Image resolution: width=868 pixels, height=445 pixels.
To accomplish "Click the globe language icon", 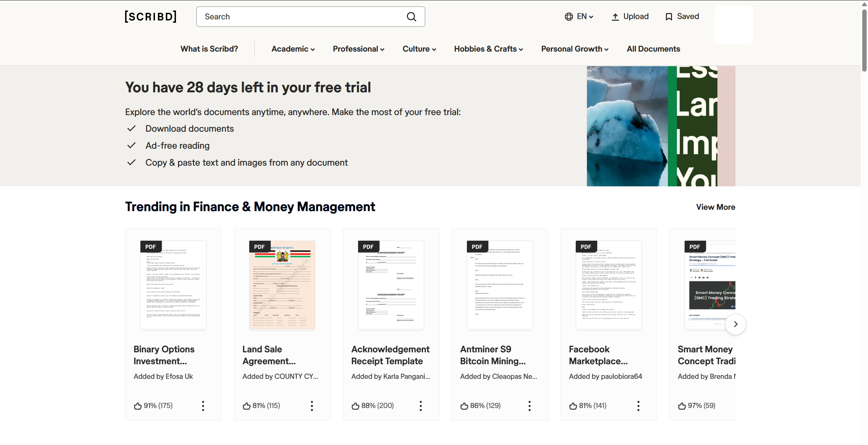I will pos(569,17).
